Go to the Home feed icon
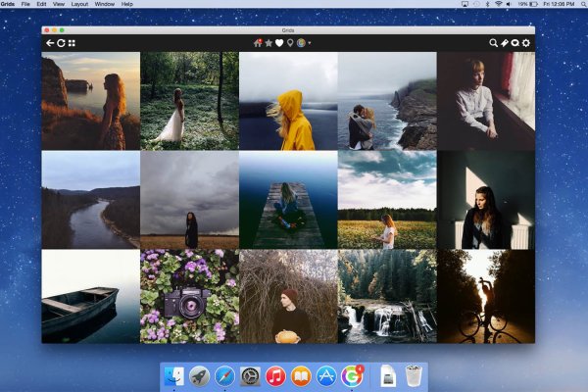The image size is (588, 392). click(x=258, y=43)
